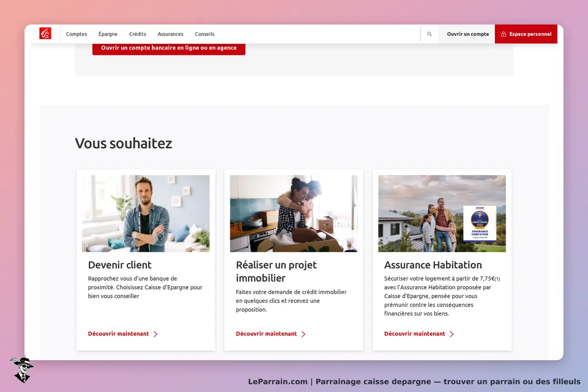Open the search magnifier icon
The height and width of the screenshot is (392, 588).
coord(429,34)
